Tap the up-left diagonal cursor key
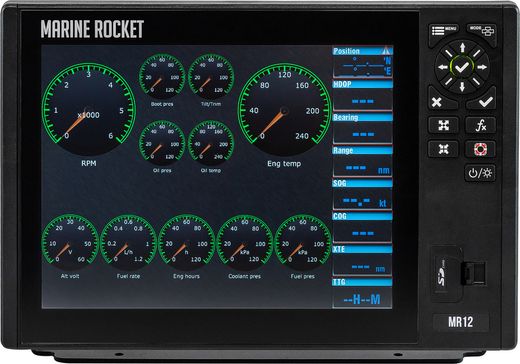The height and width of the screenshot is (364, 520). (x=448, y=53)
